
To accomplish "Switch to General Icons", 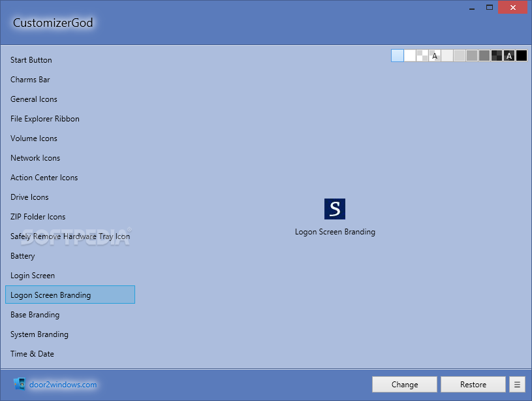I will [x=70, y=99].
